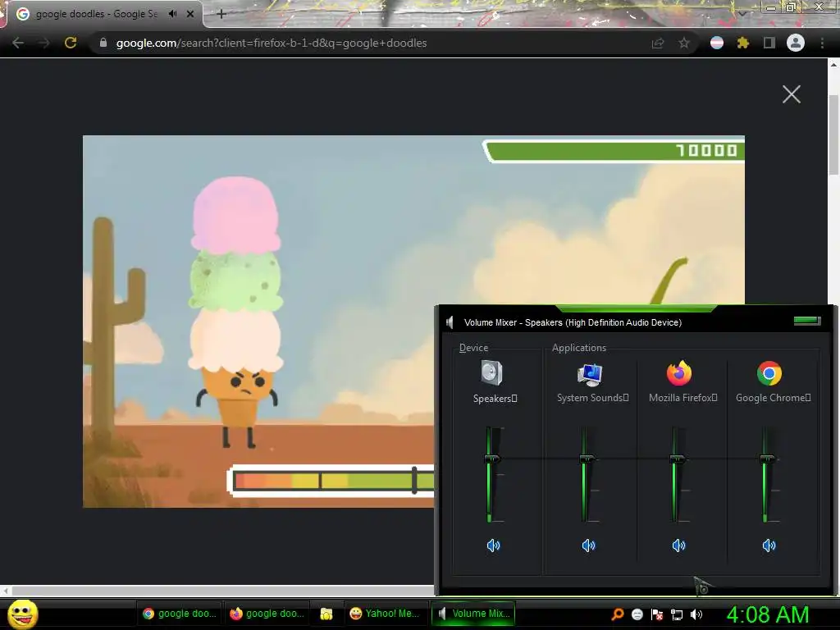840x630 pixels.
Task: Bookmark this page with star icon
Action: (x=684, y=43)
